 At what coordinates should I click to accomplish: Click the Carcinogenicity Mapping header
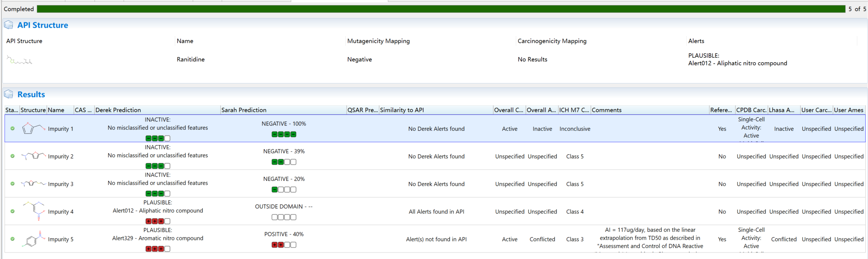[x=552, y=41]
